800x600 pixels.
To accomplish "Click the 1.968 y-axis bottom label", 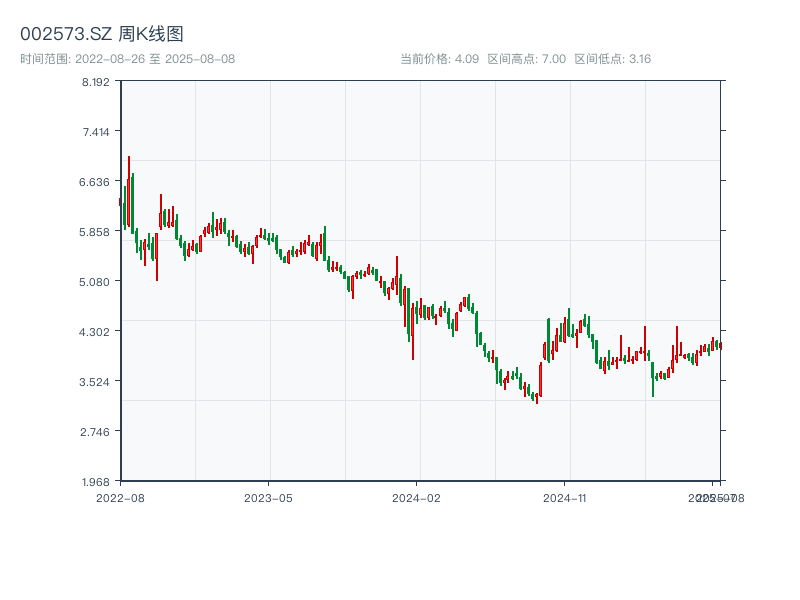I will click(x=96, y=482).
